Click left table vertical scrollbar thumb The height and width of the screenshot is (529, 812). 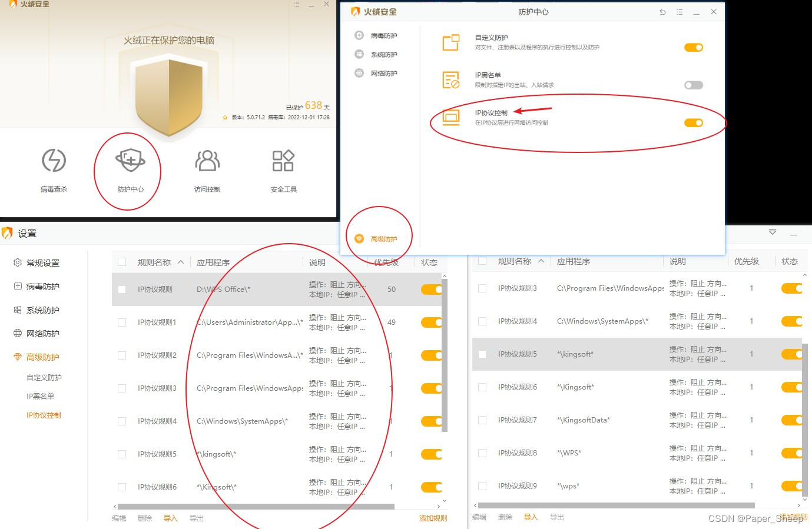pyautogui.click(x=445, y=355)
